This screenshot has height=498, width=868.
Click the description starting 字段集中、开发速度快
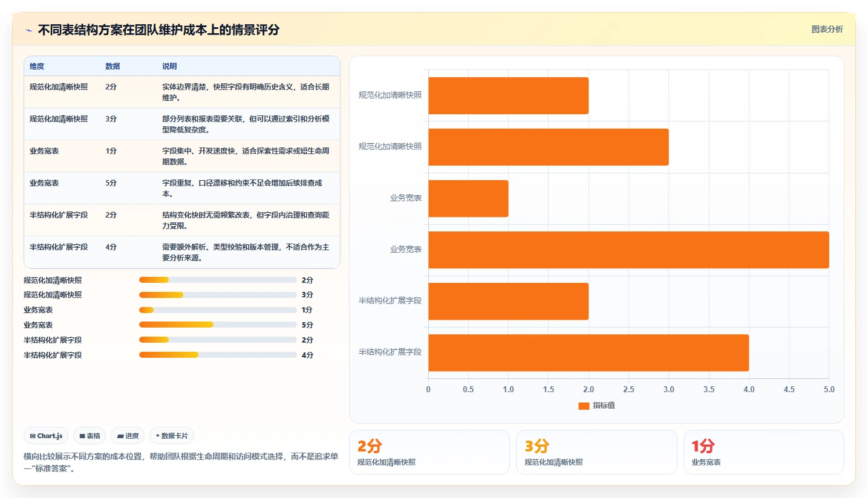tap(246, 157)
